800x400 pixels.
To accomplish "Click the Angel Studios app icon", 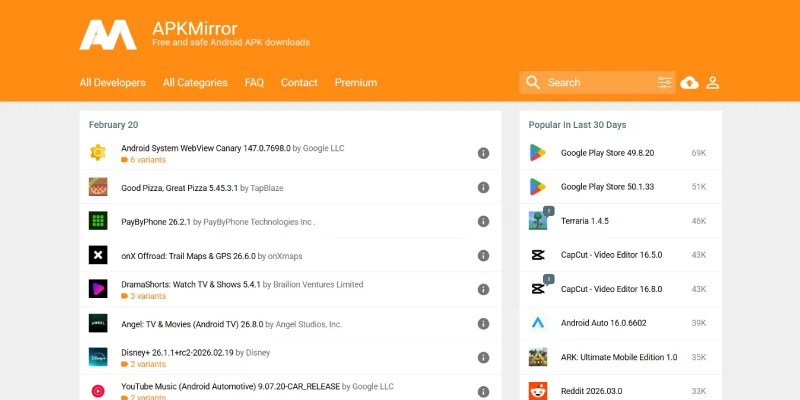I will tap(98, 323).
